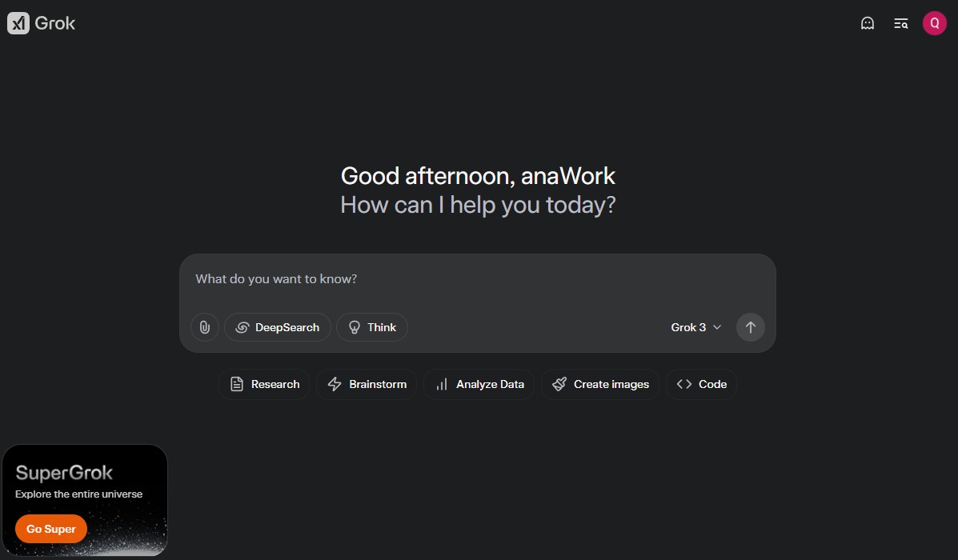This screenshot has width=958, height=560.
Task: Click the Create images paintbrush icon
Action: 559,384
